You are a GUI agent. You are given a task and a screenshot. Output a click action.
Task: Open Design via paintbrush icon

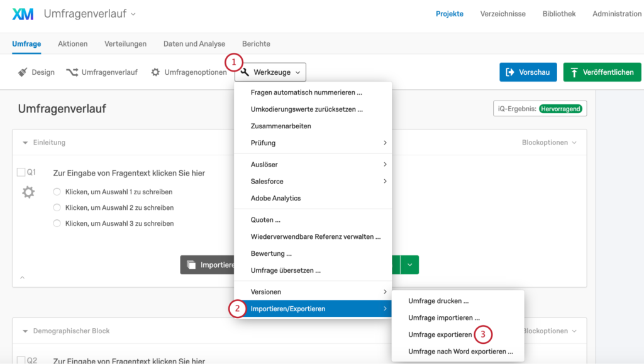tap(23, 72)
